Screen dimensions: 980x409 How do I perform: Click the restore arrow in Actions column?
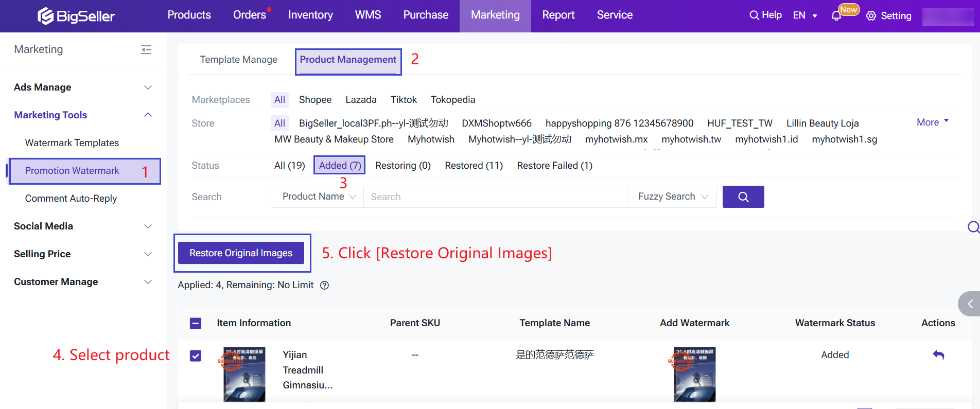tap(938, 355)
